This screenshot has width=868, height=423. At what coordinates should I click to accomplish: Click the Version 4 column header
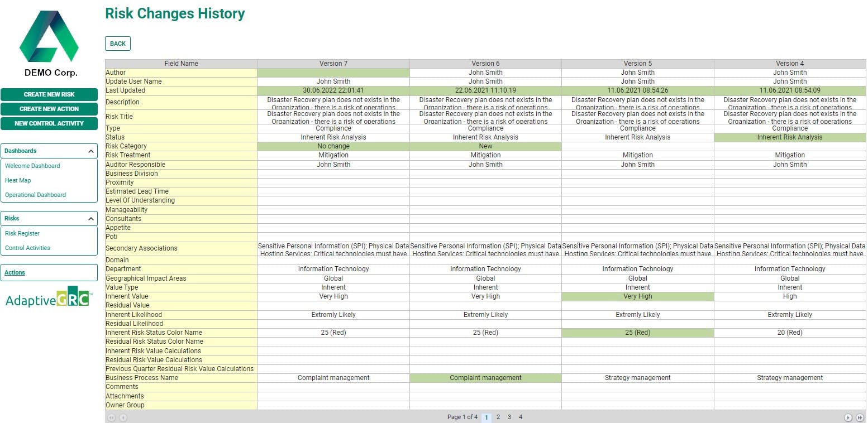[x=790, y=64]
